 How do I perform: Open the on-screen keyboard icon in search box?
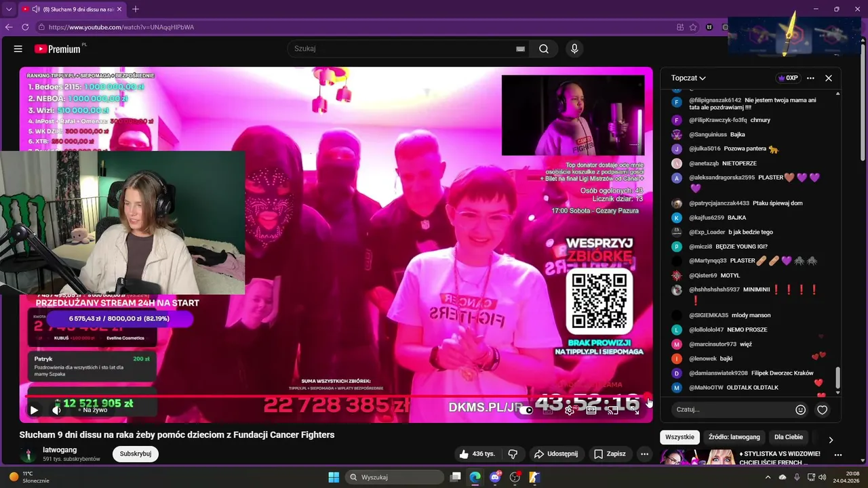520,49
